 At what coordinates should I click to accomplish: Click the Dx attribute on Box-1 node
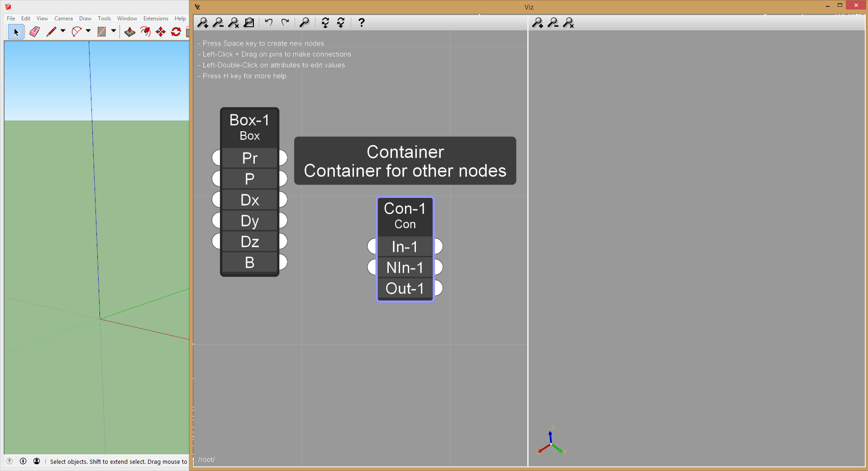click(x=249, y=200)
